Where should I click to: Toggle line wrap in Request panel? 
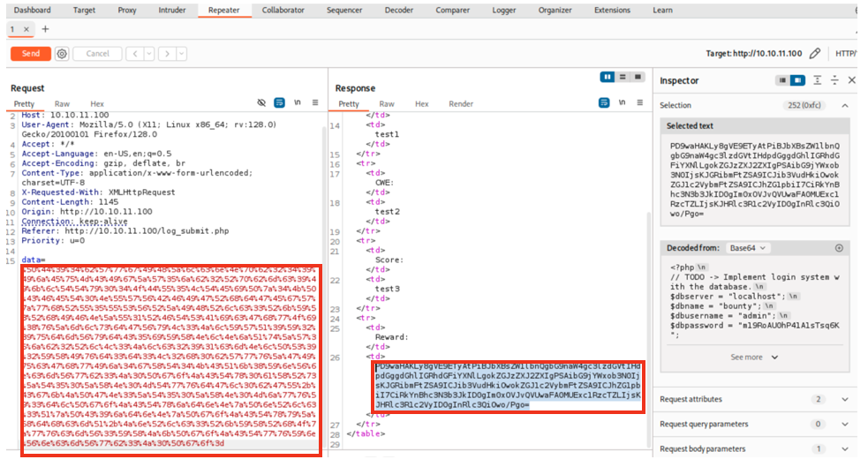tap(280, 103)
